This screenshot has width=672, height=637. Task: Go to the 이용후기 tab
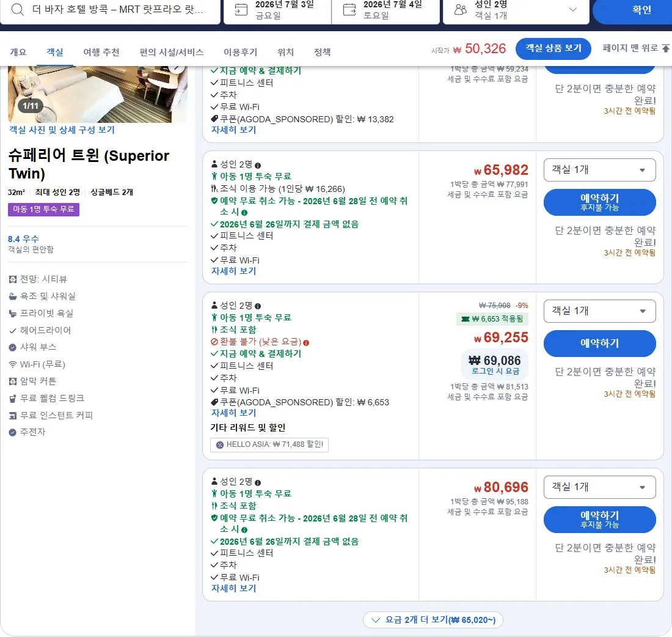241,52
